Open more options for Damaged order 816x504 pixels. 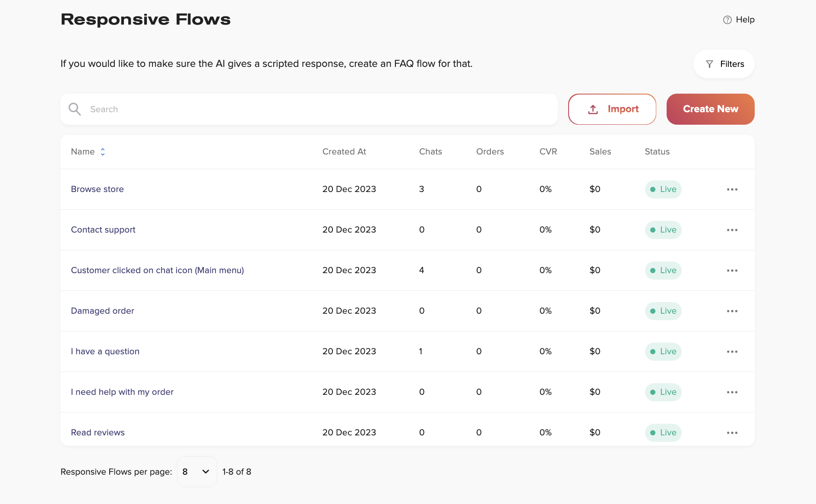pyautogui.click(x=732, y=311)
